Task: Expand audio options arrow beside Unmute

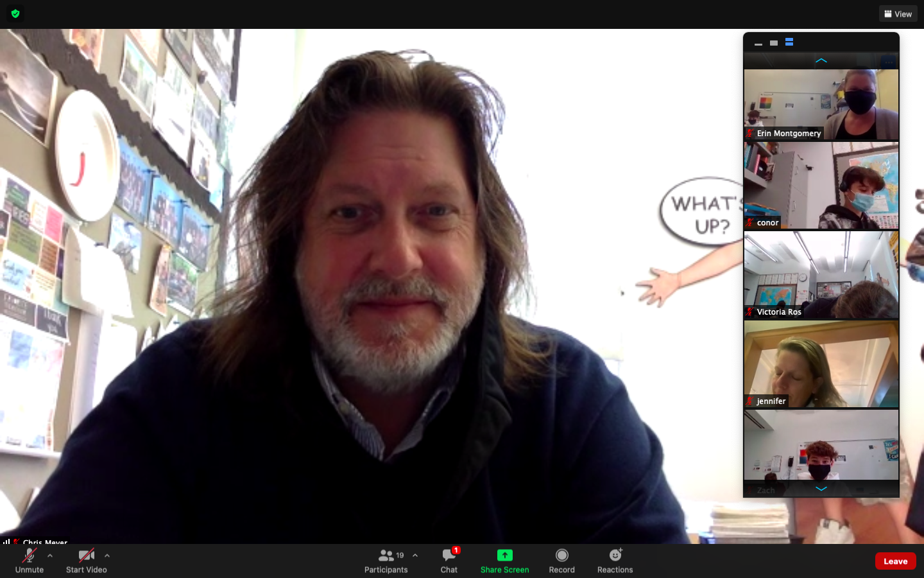Action: pyautogui.click(x=50, y=556)
